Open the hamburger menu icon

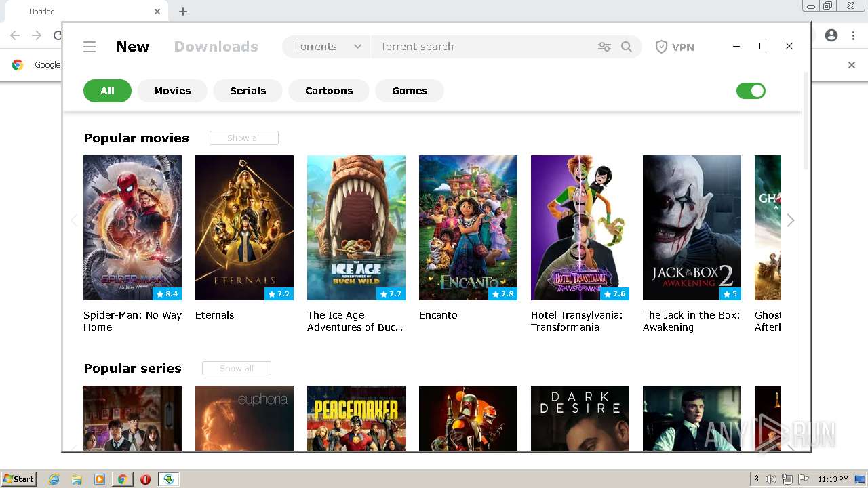tap(90, 47)
